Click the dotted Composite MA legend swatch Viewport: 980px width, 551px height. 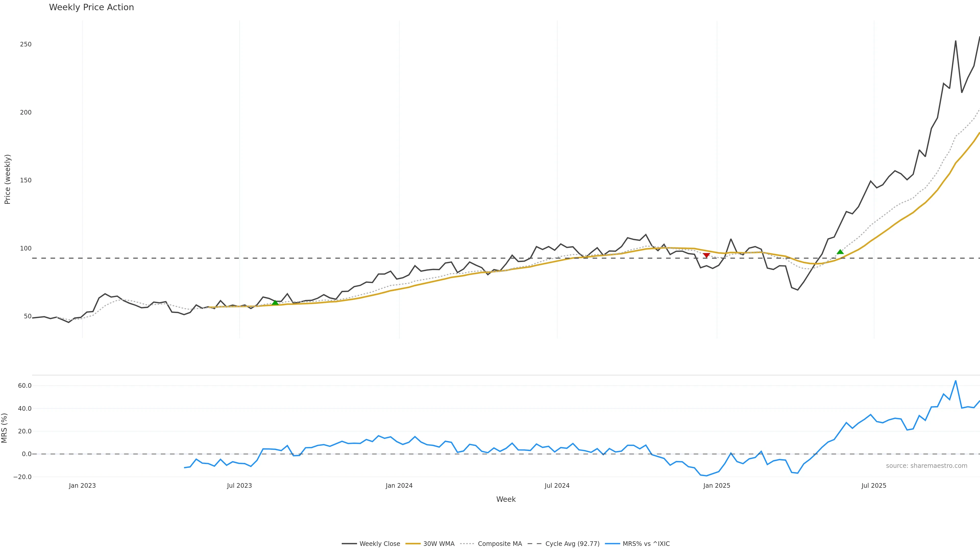pos(467,544)
